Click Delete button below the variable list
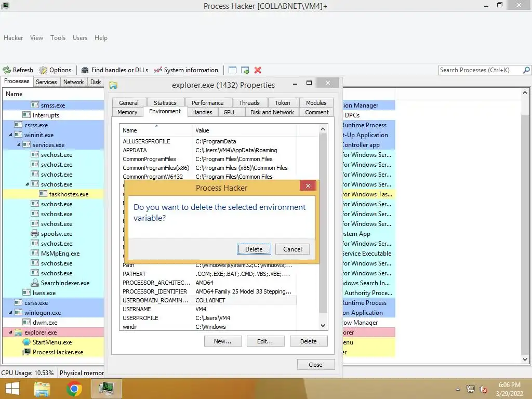 309,341
